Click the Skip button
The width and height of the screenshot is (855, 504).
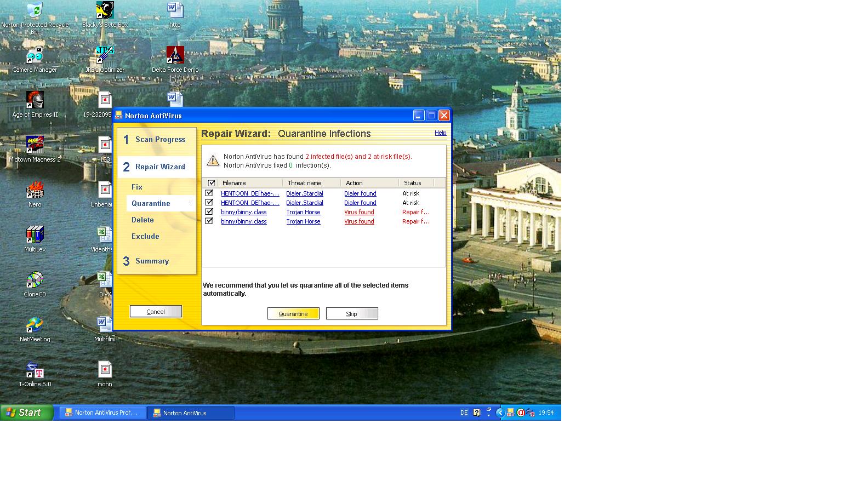(x=352, y=313)
